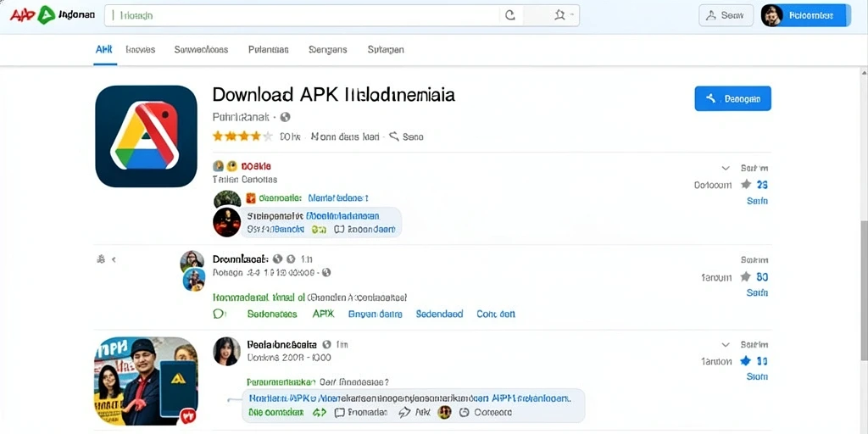Click the bookmark star in search bar

(559, 15)
